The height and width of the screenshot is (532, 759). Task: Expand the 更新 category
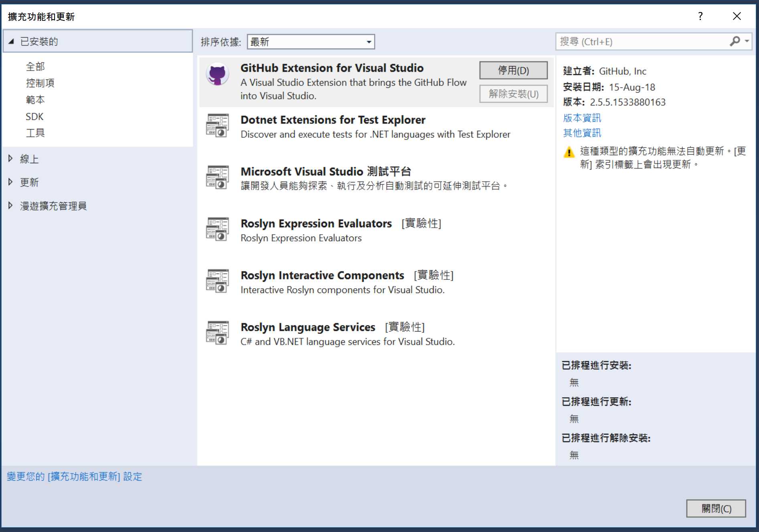(x=10, y=182)
